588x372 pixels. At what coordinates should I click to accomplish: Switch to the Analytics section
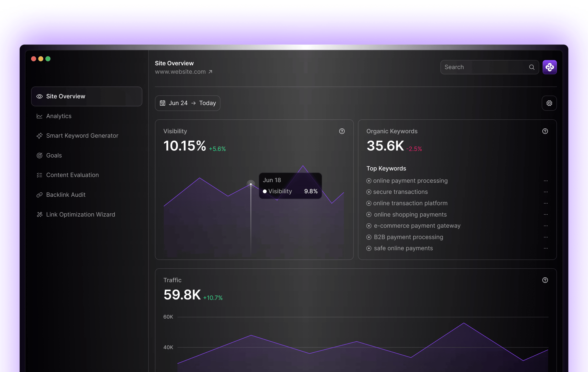click(59, 116)
